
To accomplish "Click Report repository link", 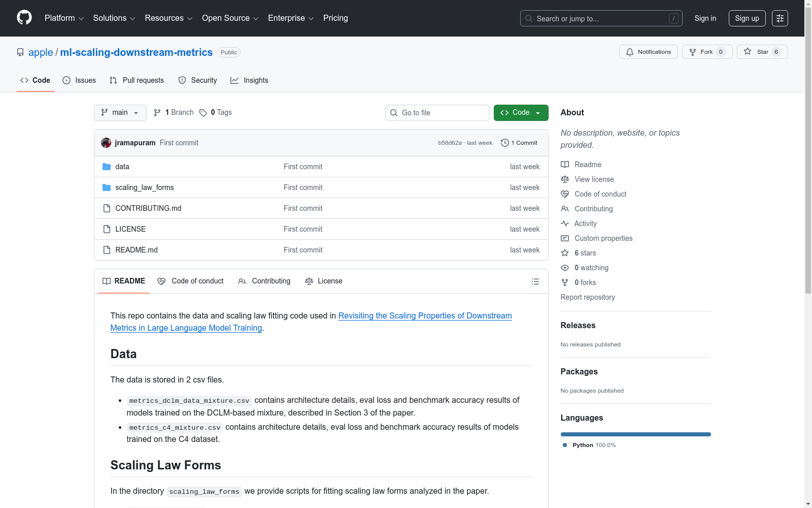I will click(588, 297).
